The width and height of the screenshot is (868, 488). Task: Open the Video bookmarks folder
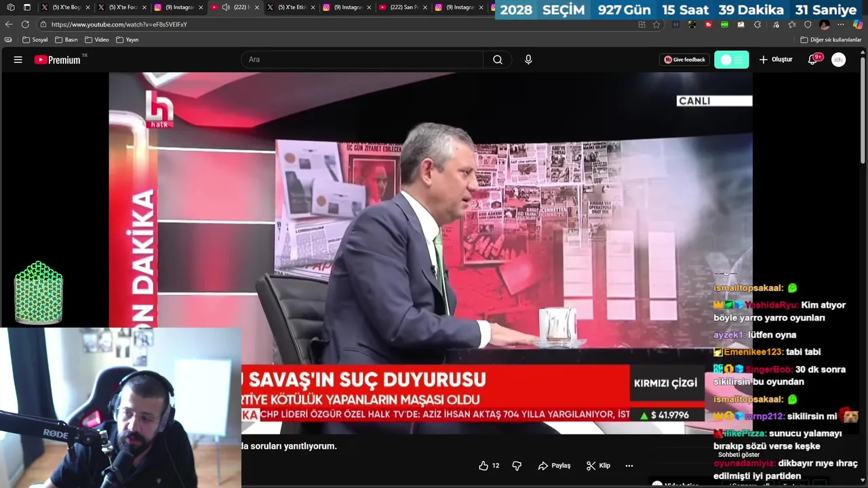click(97, 40)
